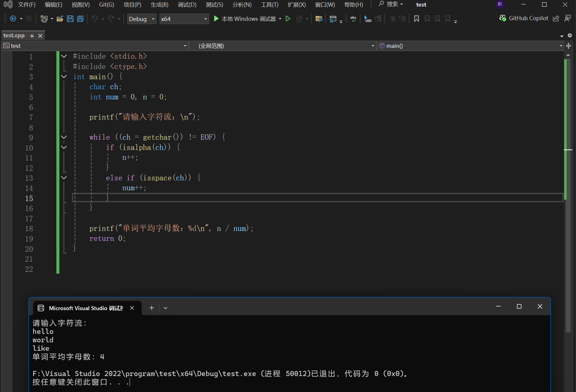Collapse the #include region at line 1
Viewport: 576px width, 392px height.
64,56
